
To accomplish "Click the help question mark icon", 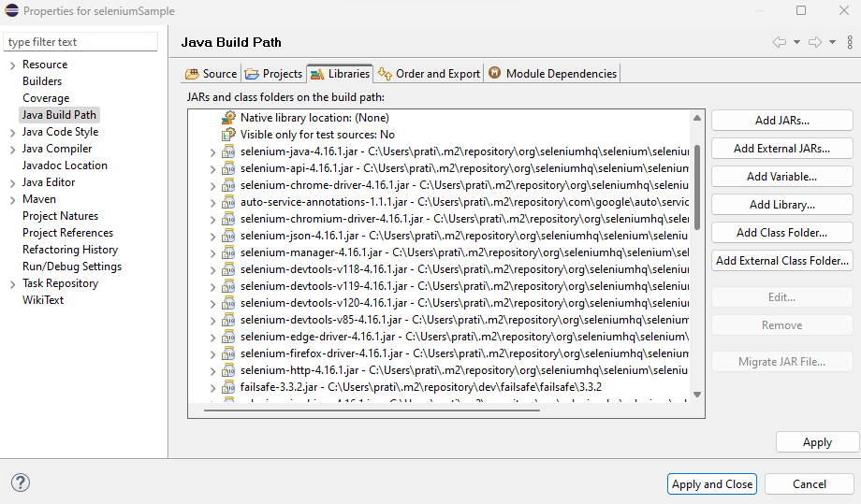I will (21, 482).
